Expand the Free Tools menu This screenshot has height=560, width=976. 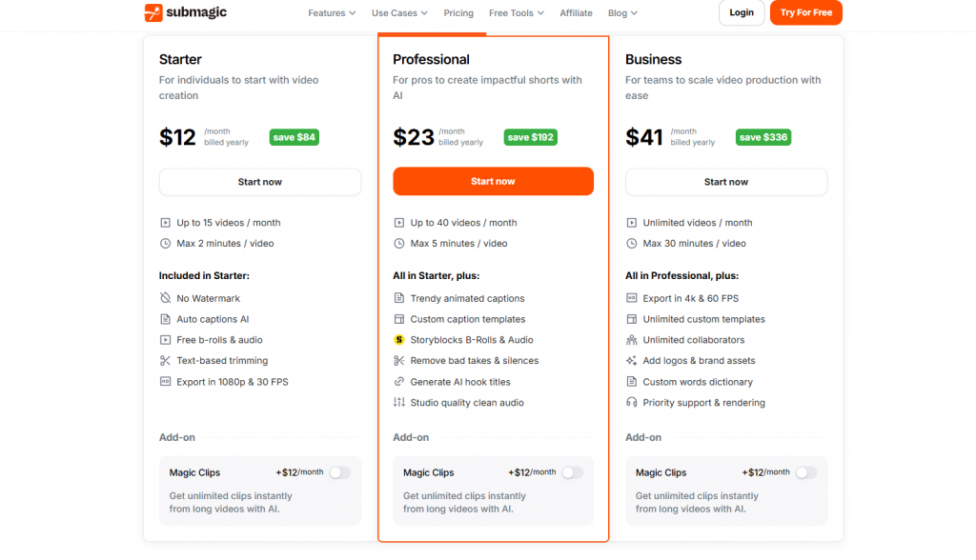click(x=516, y=13)
